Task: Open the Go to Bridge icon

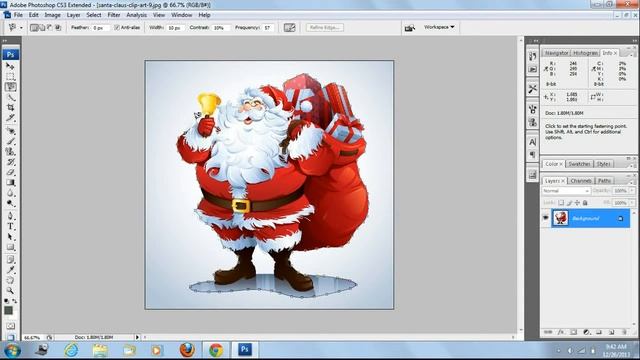Action: pos(409,28)
